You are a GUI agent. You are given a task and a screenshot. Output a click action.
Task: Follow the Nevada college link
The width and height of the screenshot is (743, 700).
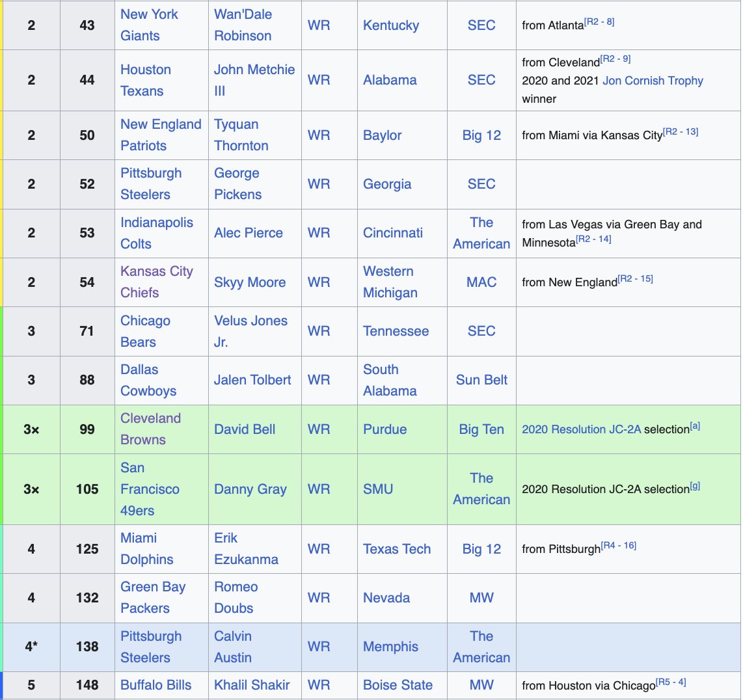pos(386,598)
